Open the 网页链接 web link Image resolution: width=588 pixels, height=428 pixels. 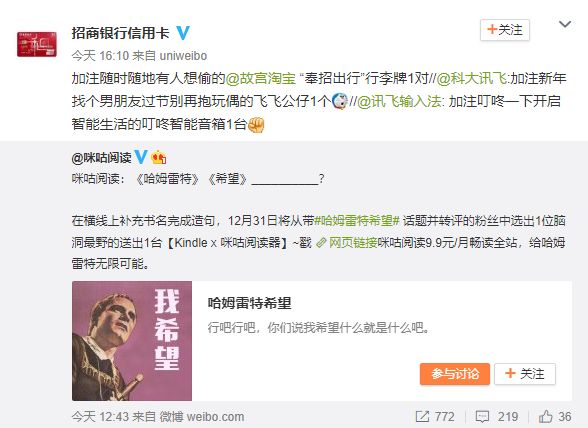point(346,243)
